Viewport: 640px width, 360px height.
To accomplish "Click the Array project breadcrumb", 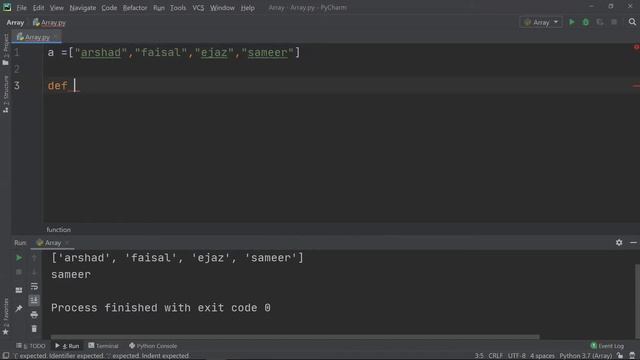I will [15, 23].
